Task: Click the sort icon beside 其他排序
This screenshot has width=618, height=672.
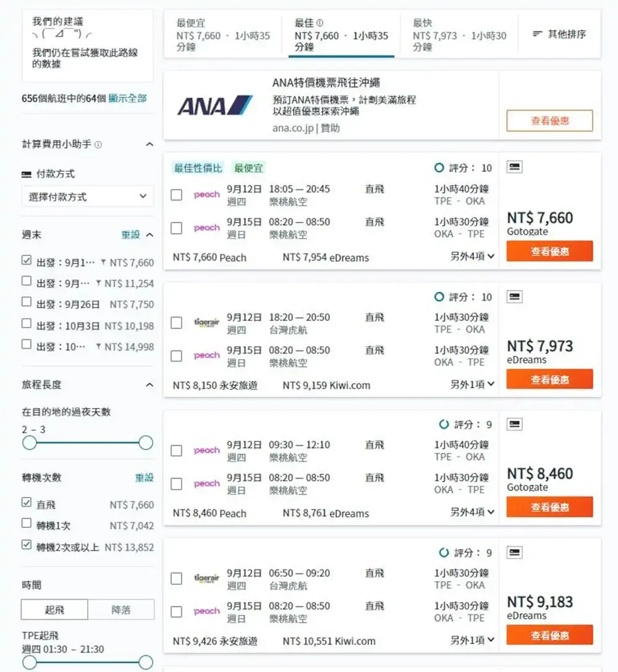Action: 537,34
